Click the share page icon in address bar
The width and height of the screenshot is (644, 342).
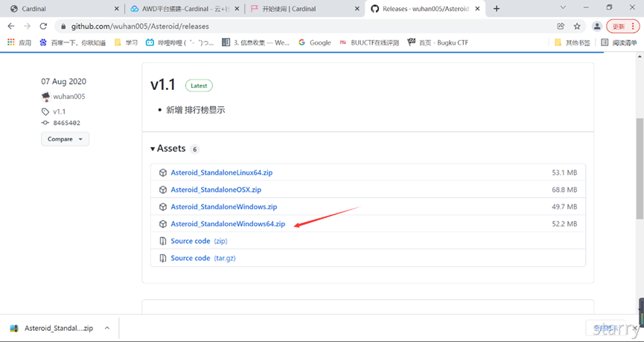[561, 26]
